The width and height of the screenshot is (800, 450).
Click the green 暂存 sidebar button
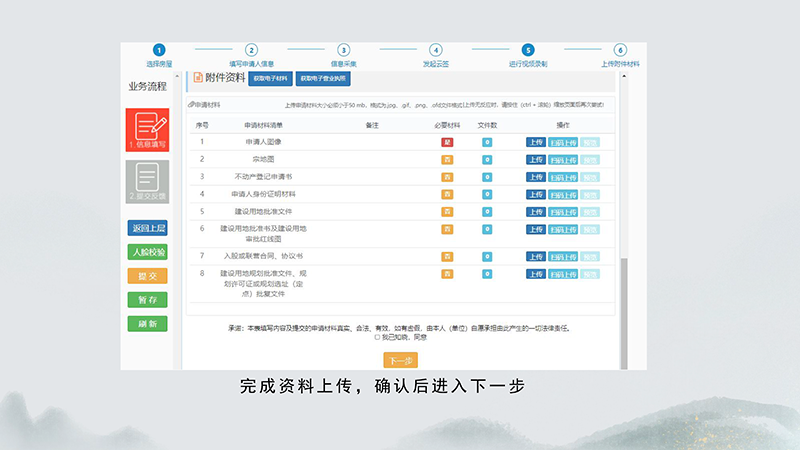click(147, 300)
